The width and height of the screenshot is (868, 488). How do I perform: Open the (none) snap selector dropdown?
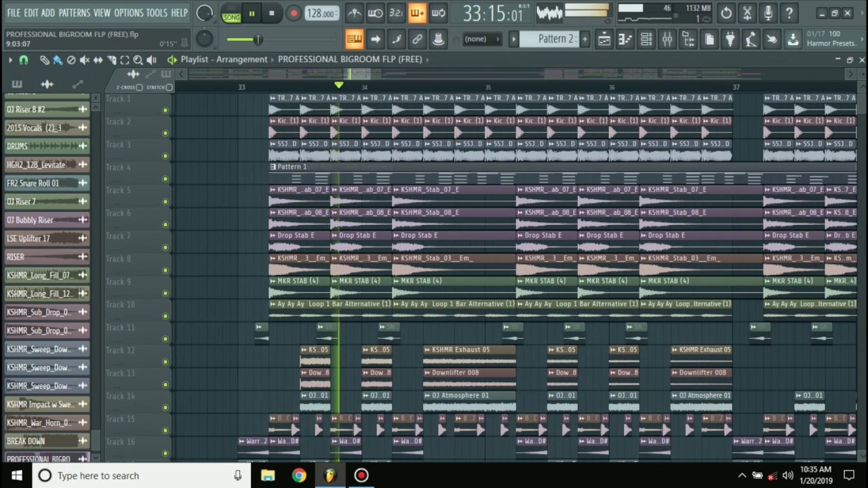click(481, 39)
